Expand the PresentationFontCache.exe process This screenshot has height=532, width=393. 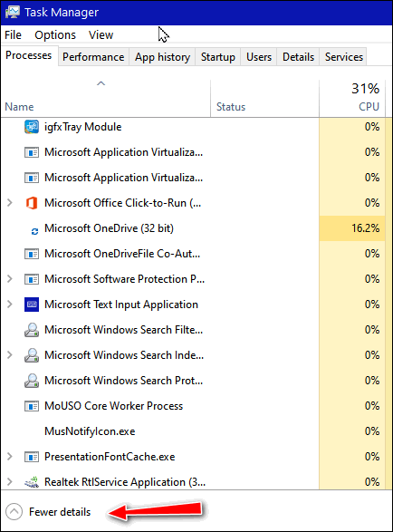[x=10, y=457]
